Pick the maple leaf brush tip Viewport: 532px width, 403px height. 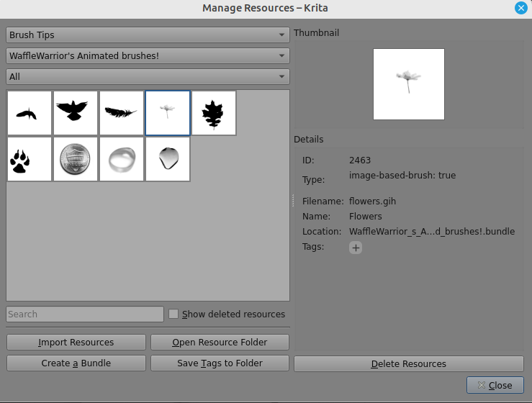(214, 113)
